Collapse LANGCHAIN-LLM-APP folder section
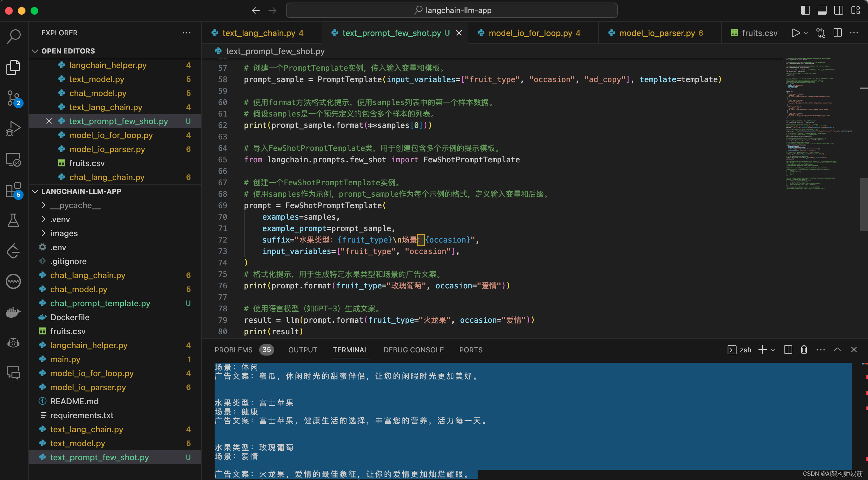The width and height of the screenshot is (868, 480). point(35,191)
